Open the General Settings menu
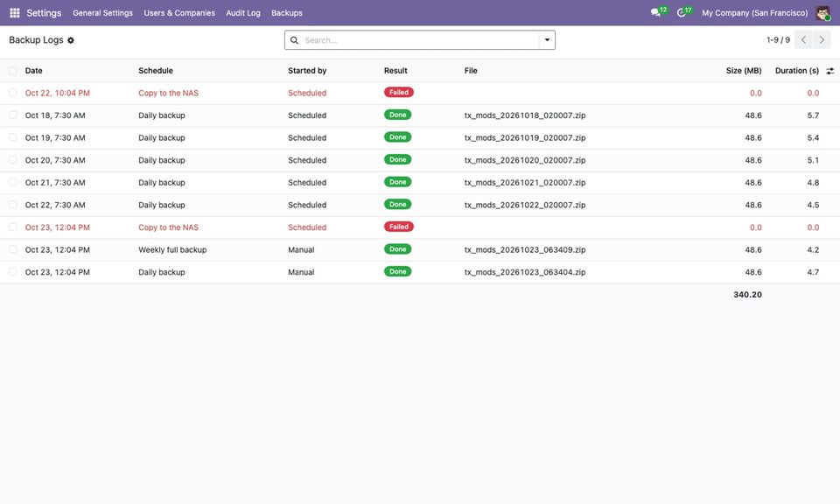Viewport: 840px width, 504px height. (x=103, y=13)
